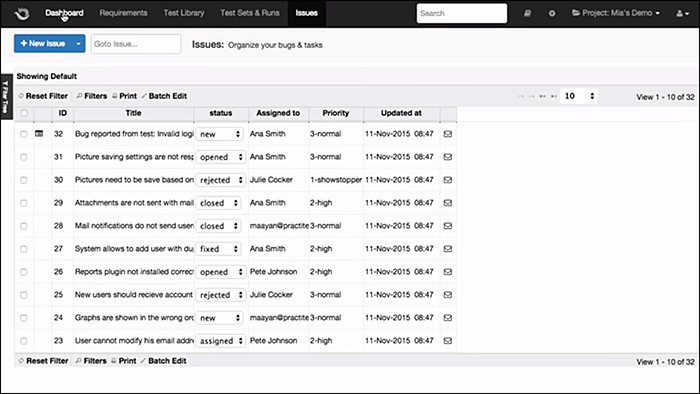Check the box for issue 26
This screenshot has width=700, height=394.
24,272
